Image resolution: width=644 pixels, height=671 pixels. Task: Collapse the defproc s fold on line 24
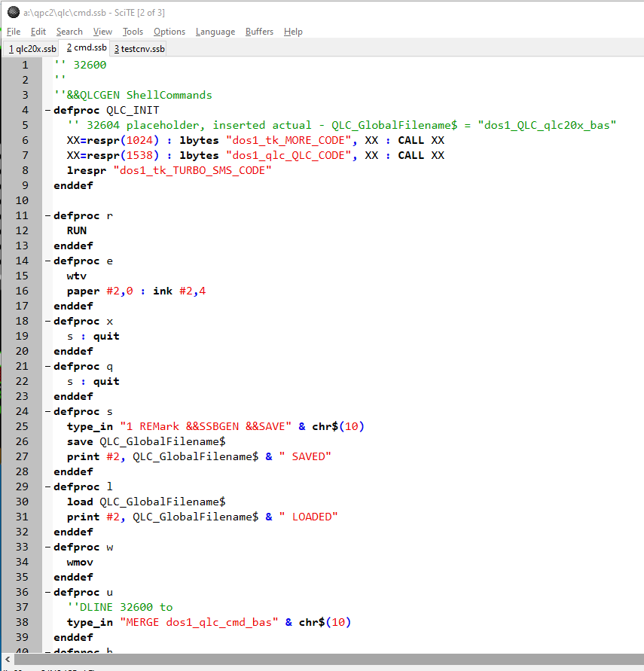[48, 412]
